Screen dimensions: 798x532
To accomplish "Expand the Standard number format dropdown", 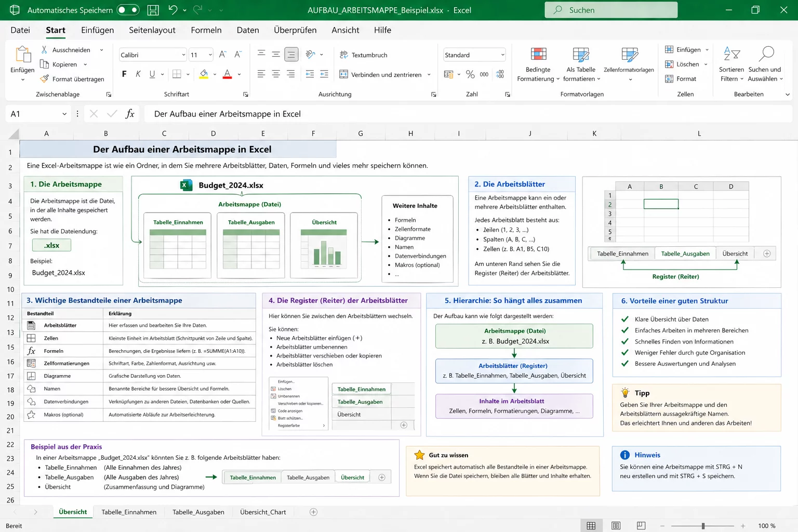I will (502, 55).
